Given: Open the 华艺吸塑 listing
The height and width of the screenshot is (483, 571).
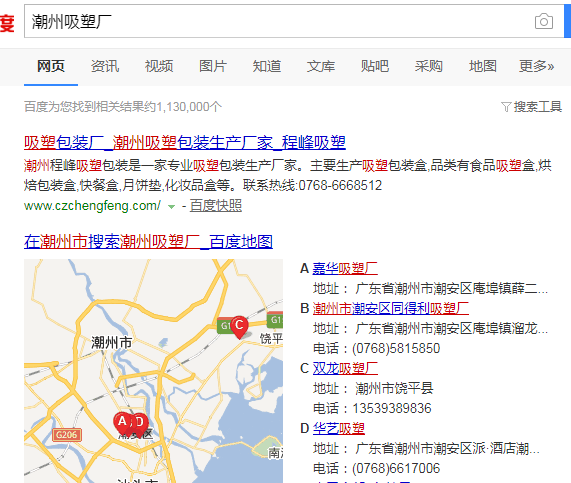Looking at the screenshot, I should click(338, 428).
